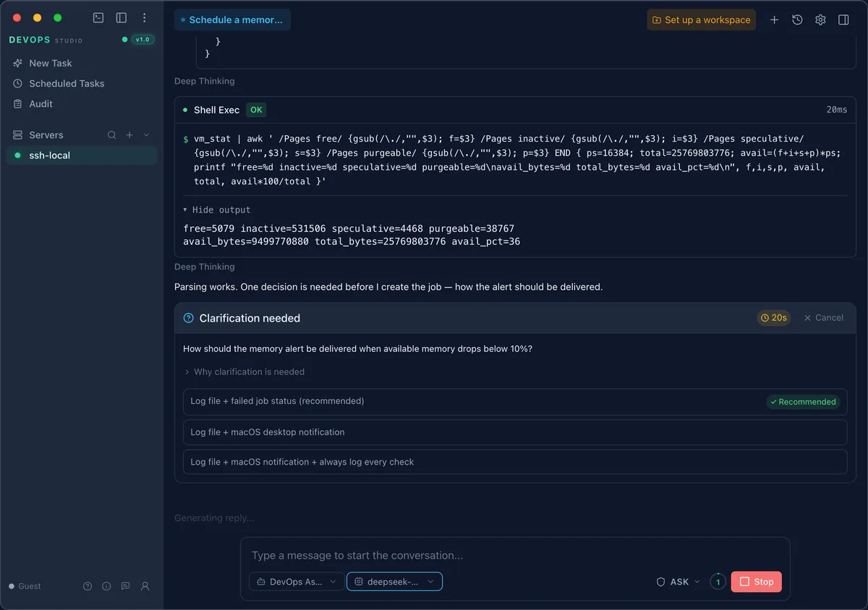The image size is (868, 610).
Task: Click the OK status badge on Shell Exec
Action: click(x=256, y=110)
